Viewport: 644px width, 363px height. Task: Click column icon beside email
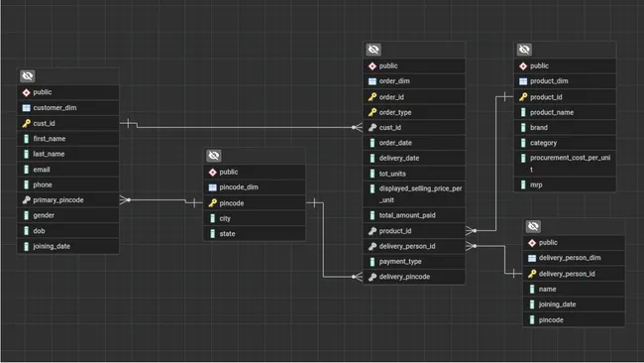[x=27, y=170]
